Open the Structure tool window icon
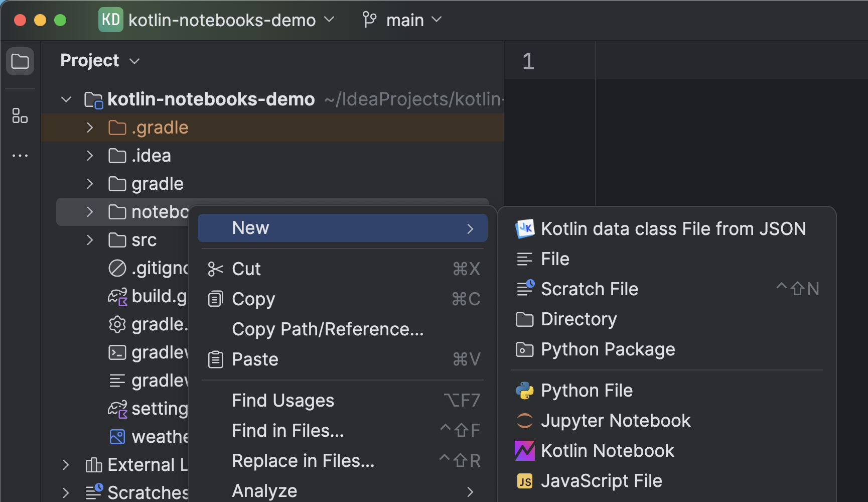The width and height of the screenshot is (868, 502). click(20, 115)
